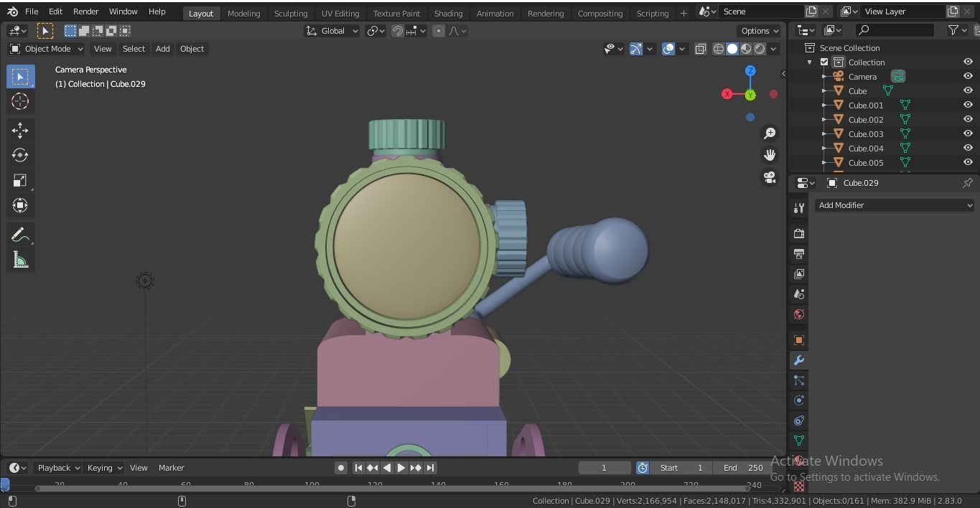980x508 pixels.
Task: Switch to the Scripting workspace tab
Action: pos(653,13)
